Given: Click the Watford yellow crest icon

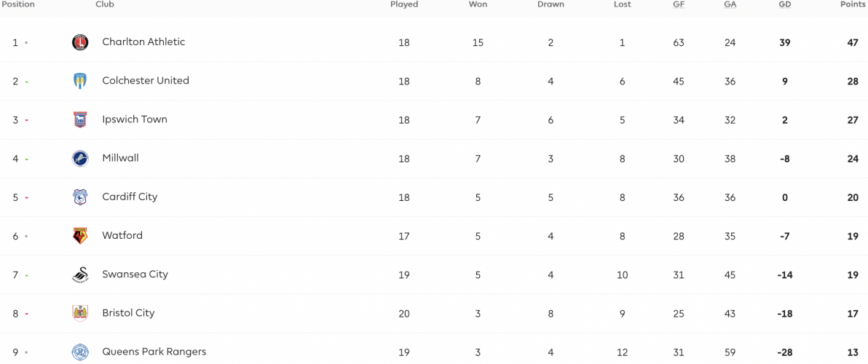Looking at the screenshot, I should [80, 236].
